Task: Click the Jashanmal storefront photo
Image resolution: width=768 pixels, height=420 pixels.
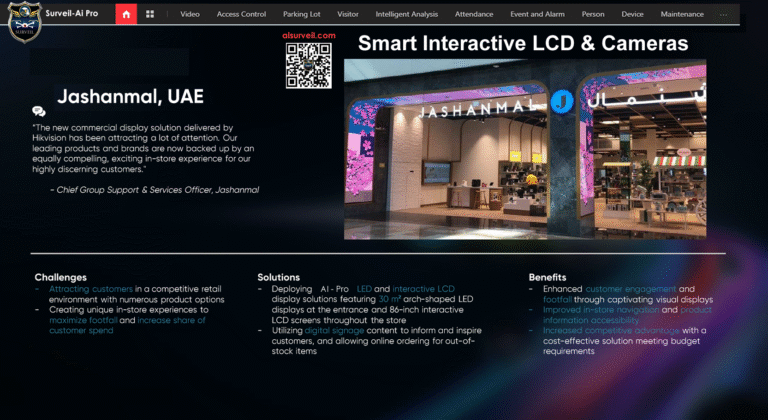Action: click(x=525, y=149)
